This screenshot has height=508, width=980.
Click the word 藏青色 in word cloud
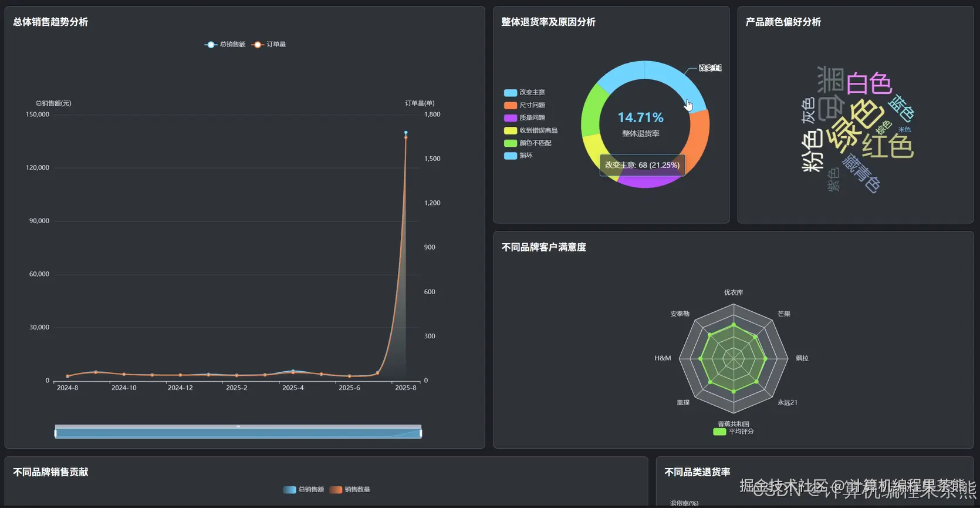(861, 173)
